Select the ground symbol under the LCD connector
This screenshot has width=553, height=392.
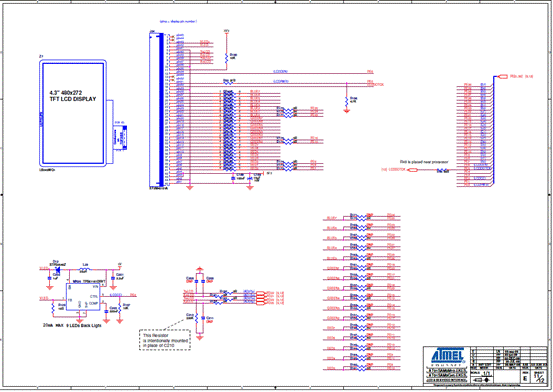(190, 188)
